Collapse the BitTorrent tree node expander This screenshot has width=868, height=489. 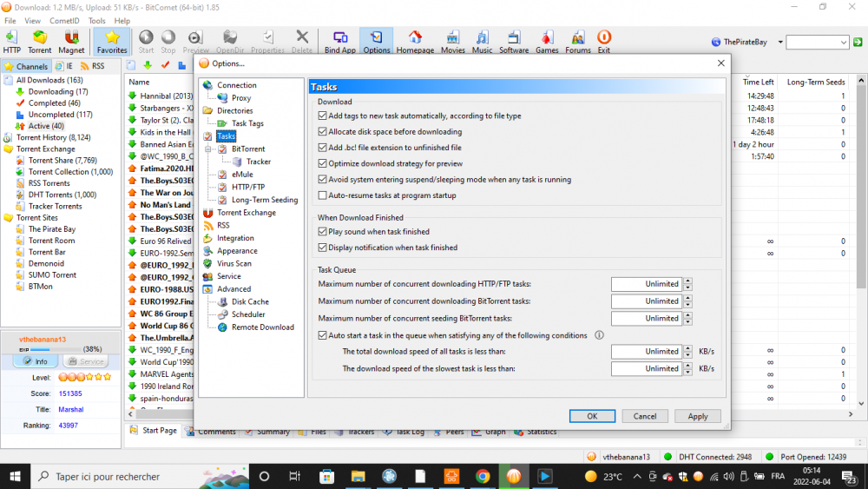(x=208, y=149)
